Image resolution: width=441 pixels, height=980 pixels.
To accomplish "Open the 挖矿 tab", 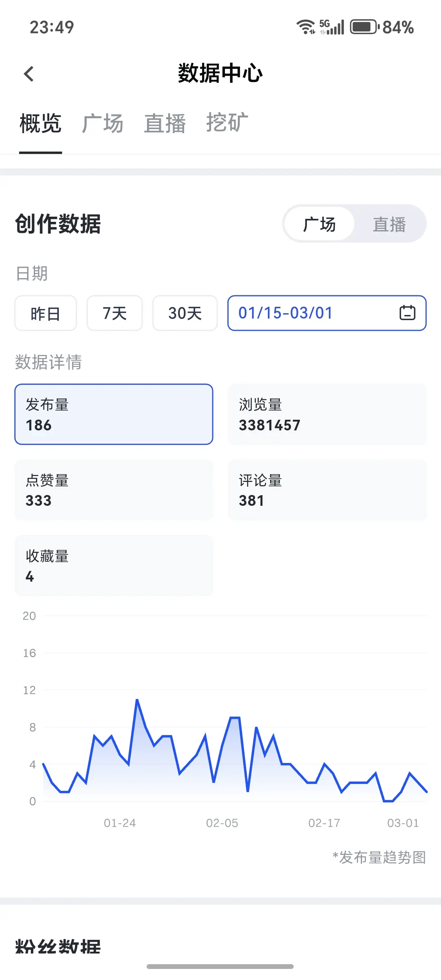I will click(x=227, y=122).
